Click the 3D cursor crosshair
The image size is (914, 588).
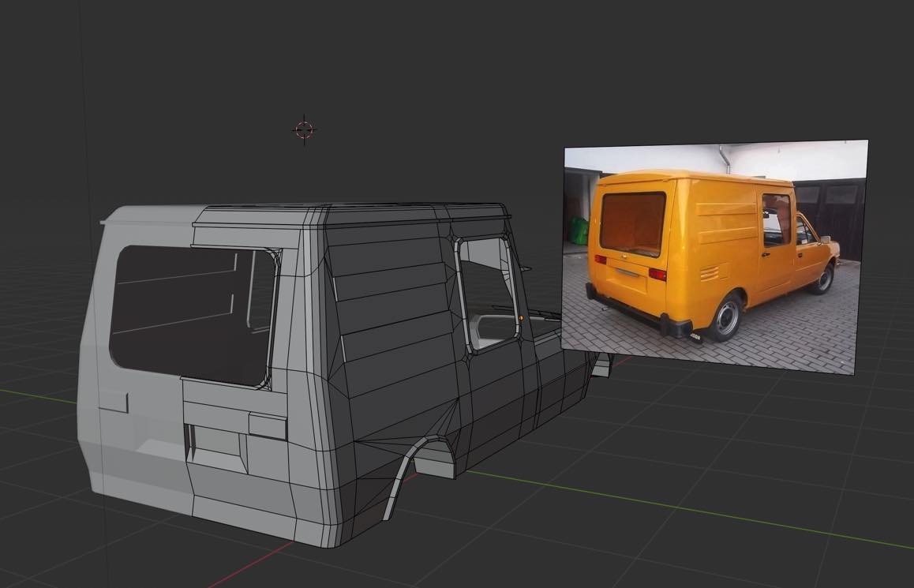tap(304, 129)
